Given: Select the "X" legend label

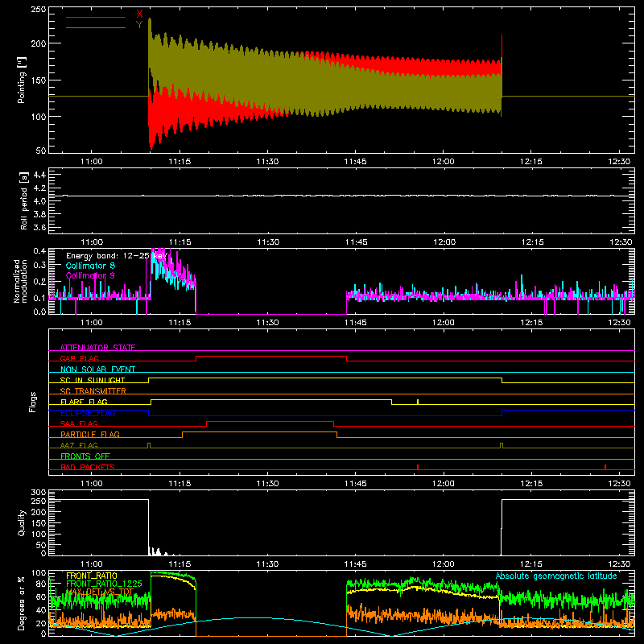Looking at the screenshot, I should [x=139, y=14].
